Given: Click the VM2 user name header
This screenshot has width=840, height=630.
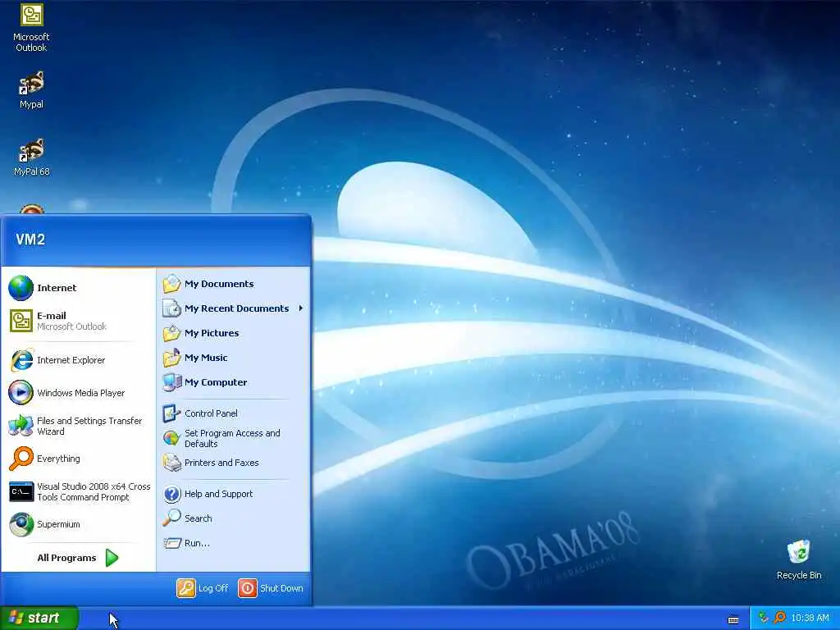Looking at the screenshot, I should 30,240.
